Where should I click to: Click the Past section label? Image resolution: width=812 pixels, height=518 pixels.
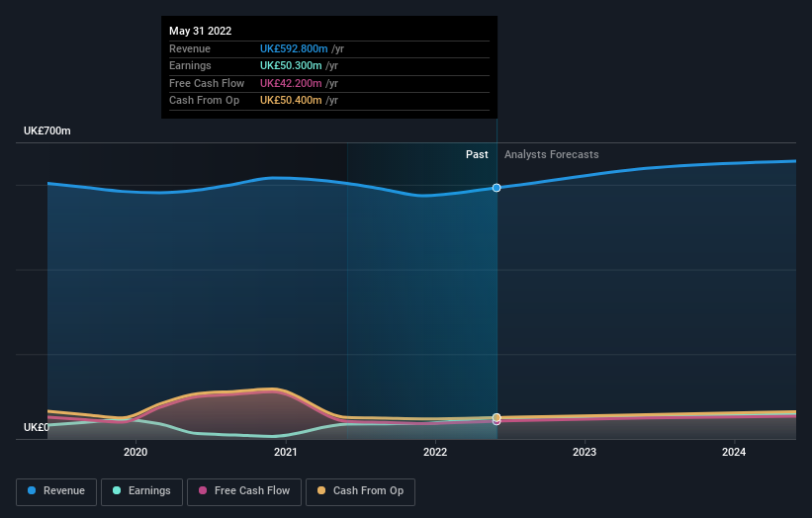point(477,154)
